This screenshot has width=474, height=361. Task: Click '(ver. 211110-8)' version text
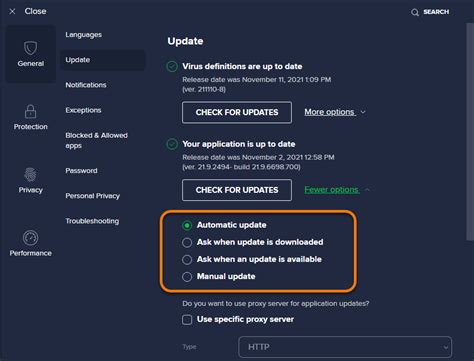204,89
